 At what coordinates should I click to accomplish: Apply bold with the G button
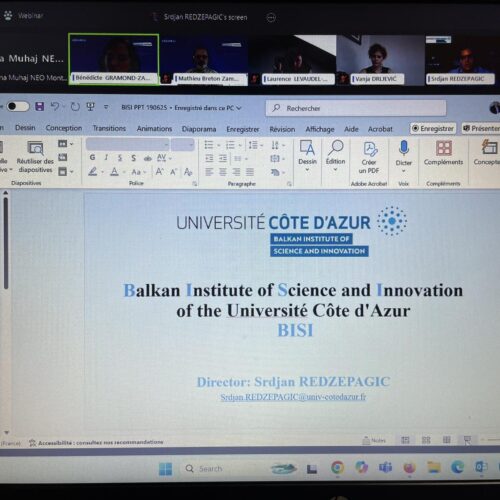point(92,157)
